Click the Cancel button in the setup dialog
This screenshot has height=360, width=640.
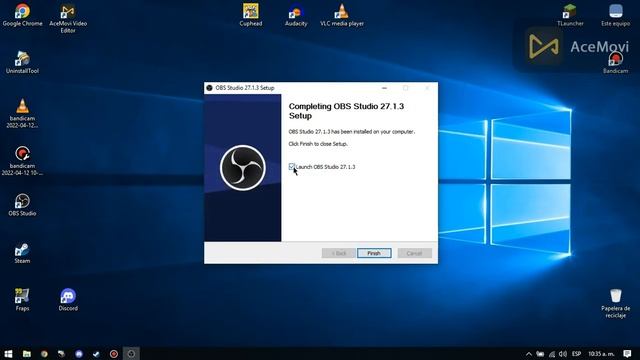coord(414,253)
